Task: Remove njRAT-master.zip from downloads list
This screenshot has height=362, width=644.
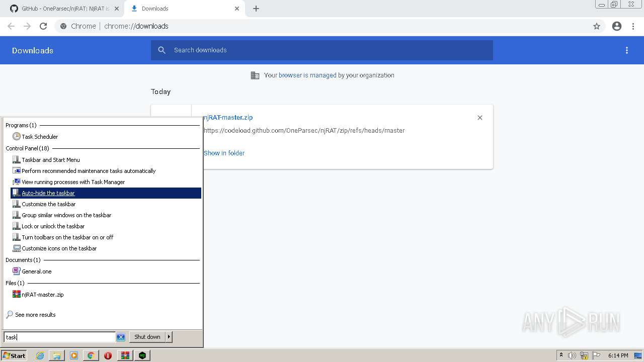Action: pyautogui.click(x=480, y=118)
